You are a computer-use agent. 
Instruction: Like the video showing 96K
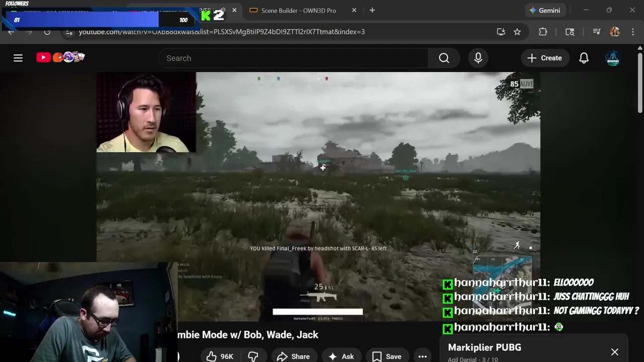[x=220, y=356]
